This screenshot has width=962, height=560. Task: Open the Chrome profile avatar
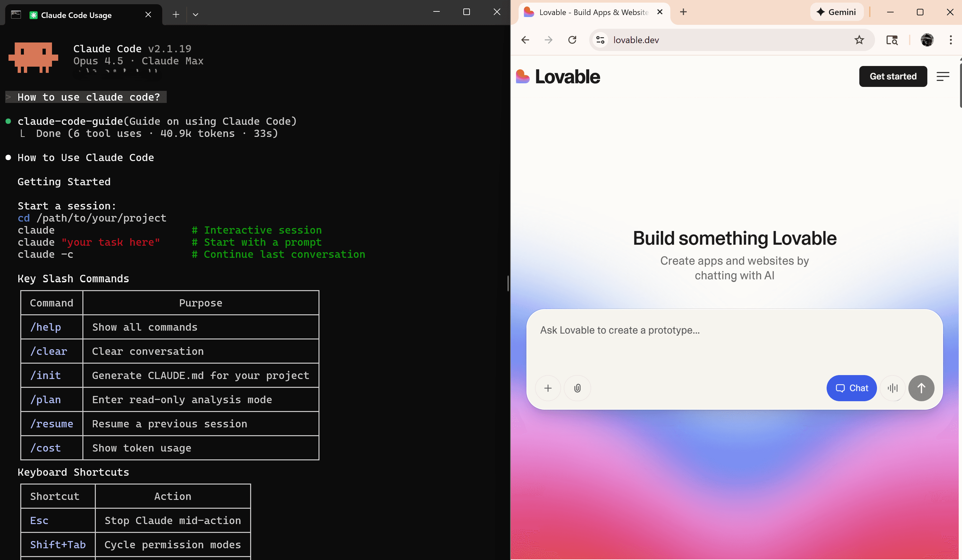[927, 40]
